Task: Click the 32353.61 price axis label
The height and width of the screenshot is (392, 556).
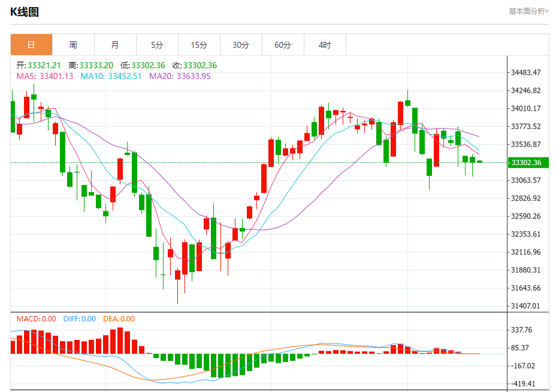Action: tap(526, 234)
